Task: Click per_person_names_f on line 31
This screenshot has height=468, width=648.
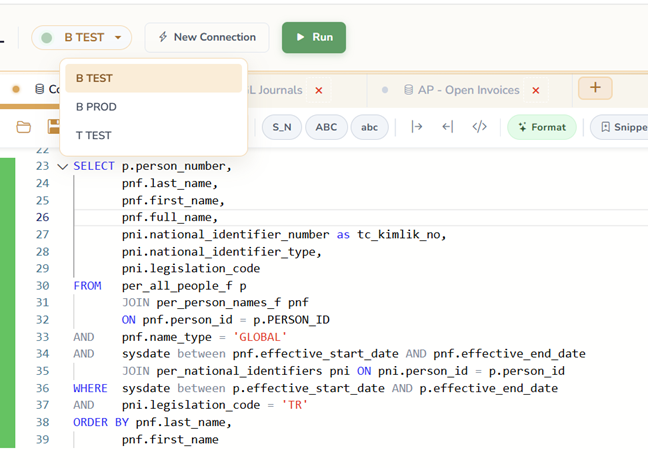Action: point(219,303)
